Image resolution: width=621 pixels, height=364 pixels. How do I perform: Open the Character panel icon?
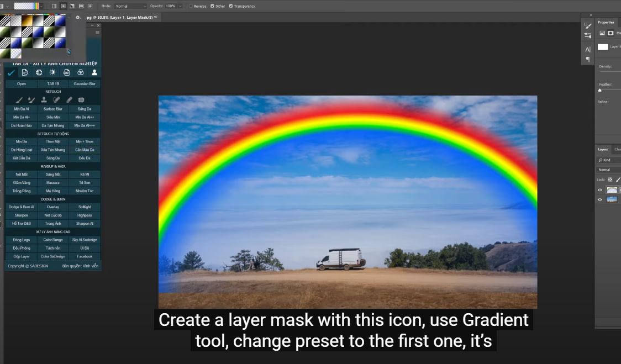coord(588,49)
